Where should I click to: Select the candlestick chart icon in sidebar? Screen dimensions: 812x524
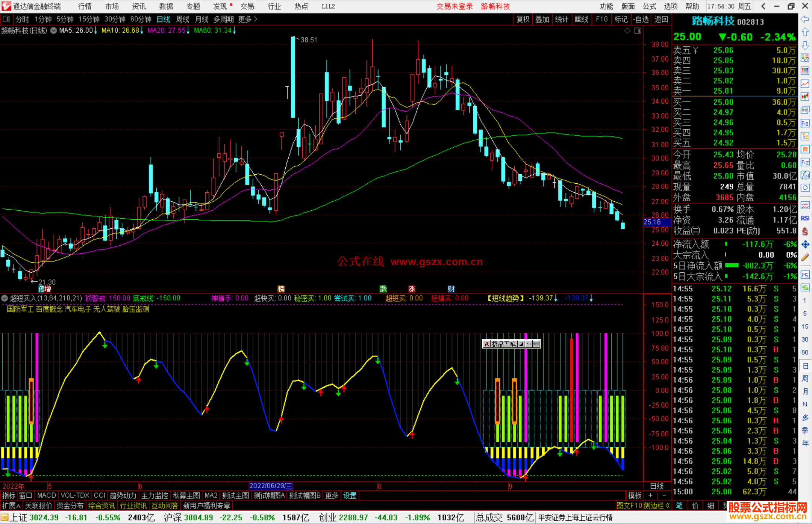tap(805, 97)
